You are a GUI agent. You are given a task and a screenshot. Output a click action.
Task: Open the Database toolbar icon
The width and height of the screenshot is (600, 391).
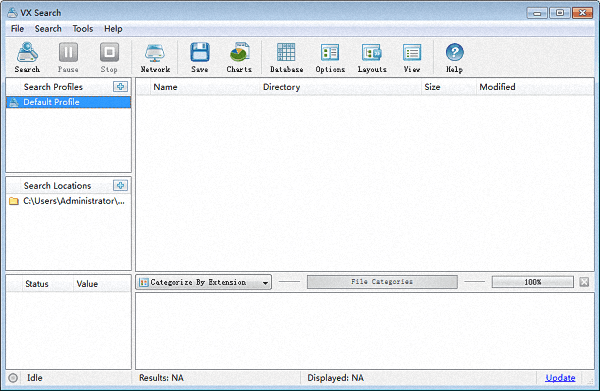[286, 57]
